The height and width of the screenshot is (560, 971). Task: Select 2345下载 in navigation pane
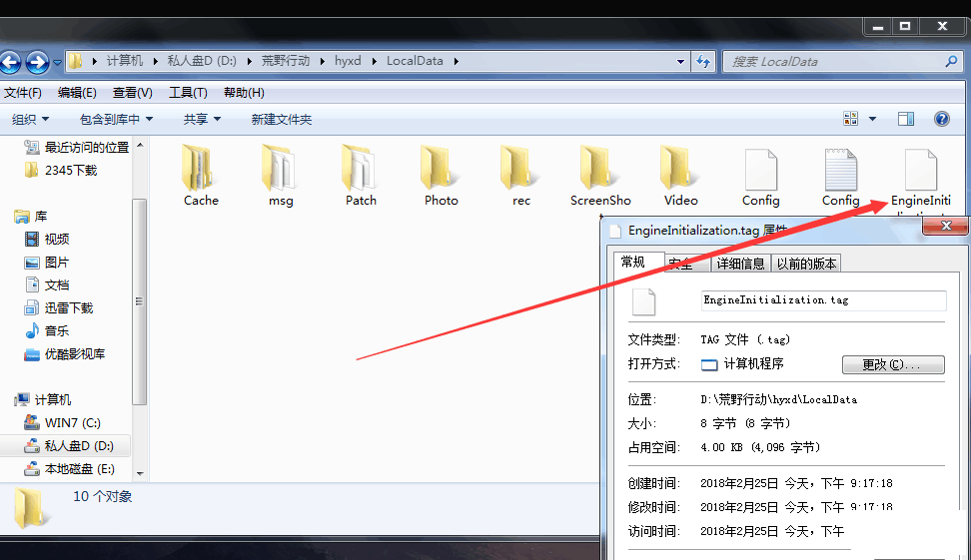(60, 170)
